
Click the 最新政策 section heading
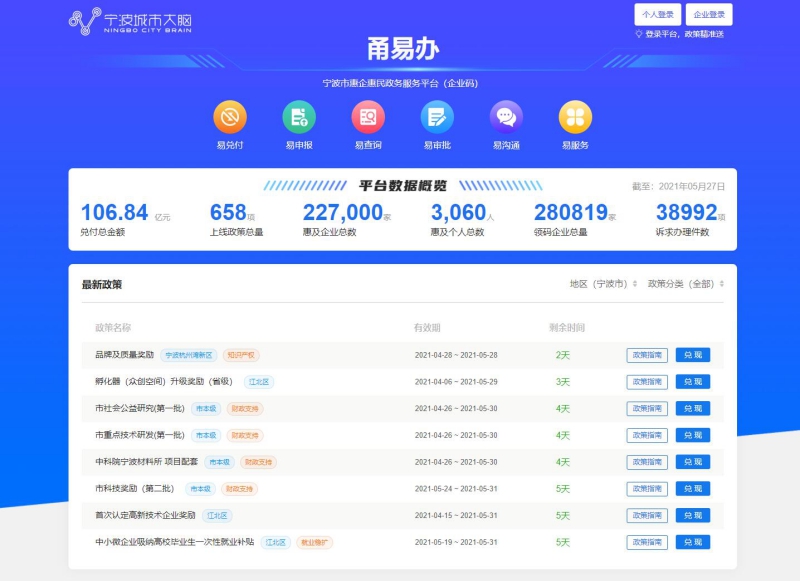pos(102,285)
